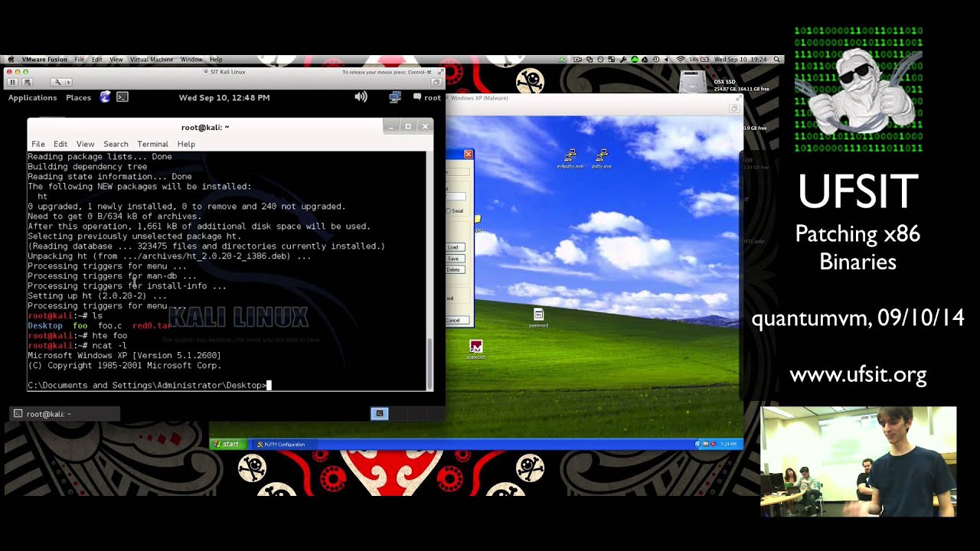Open the root user menu in the Kali panel

tap(427, 97)
